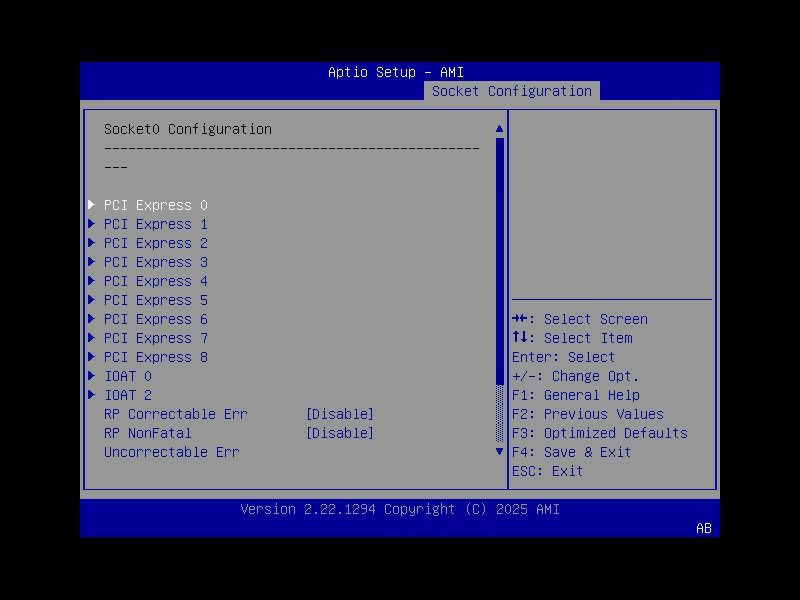Screen dimensions: 800x600
Task: Click the arrow icon beside IOAT 0
Action: coord(92,376)
